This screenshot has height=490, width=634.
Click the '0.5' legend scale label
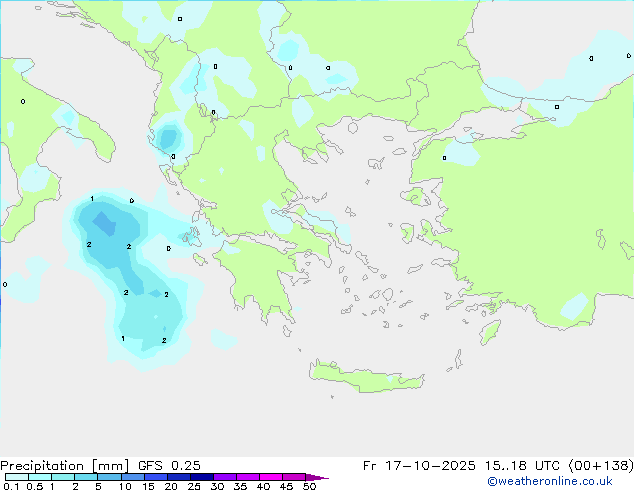tap(34, 486)
